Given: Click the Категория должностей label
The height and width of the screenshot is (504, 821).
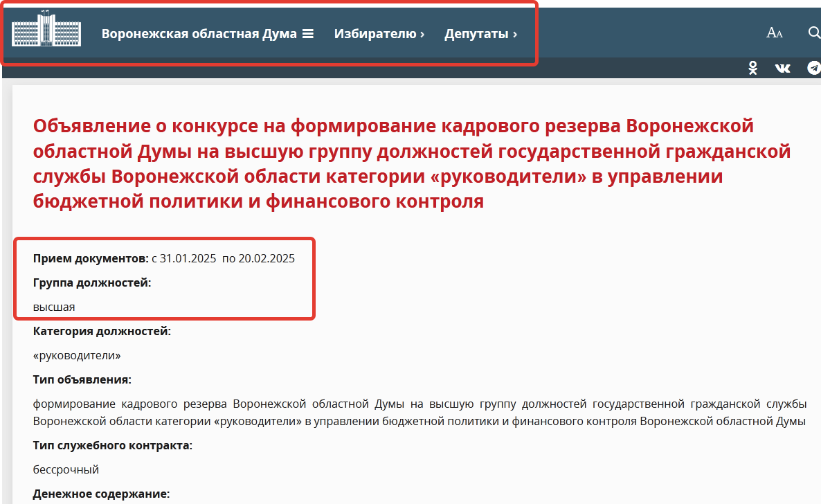Looking at the screenshot, I should [102, 331].
